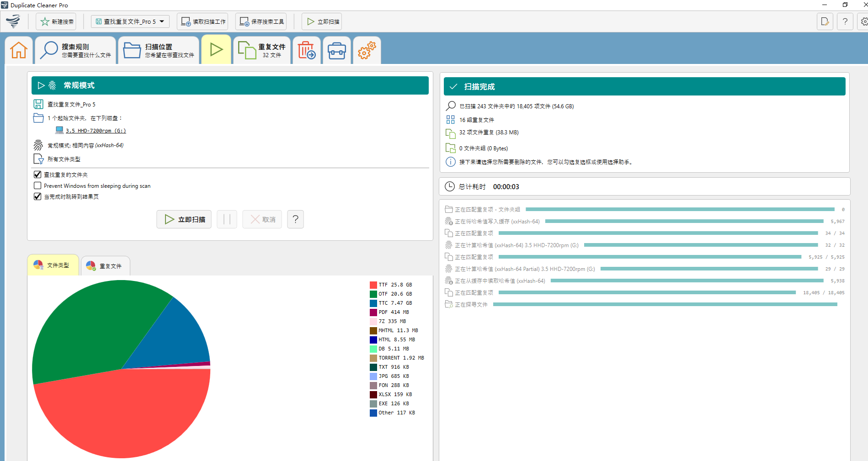Click the tornado logo icon in toolbar

point(13,21)
